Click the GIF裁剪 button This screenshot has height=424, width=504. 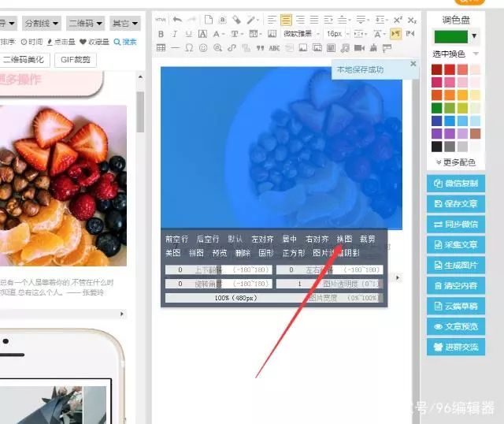pyautogui.click(x=76, y=60)
